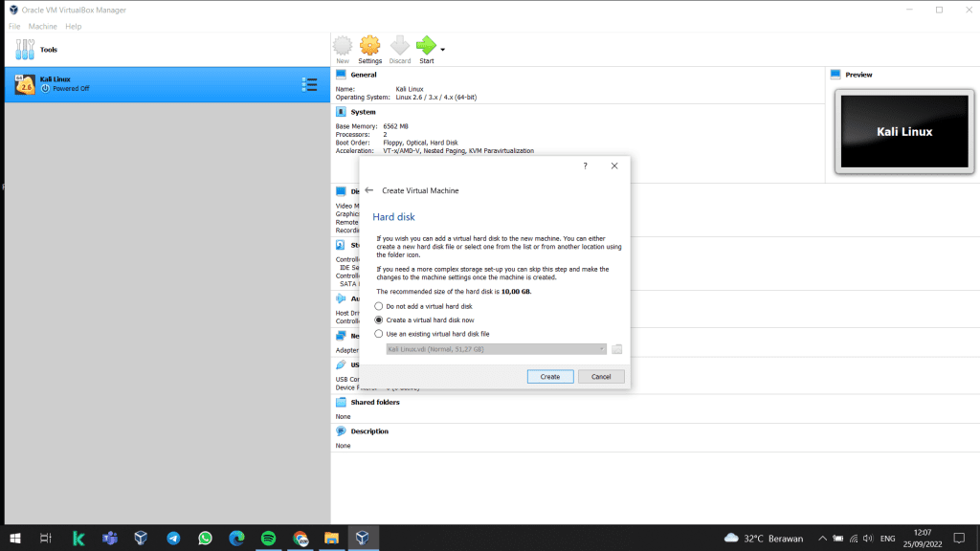
Task: Expand the Start button dropdown arrow
Action: pyautogui.click(x=442, y=49)
